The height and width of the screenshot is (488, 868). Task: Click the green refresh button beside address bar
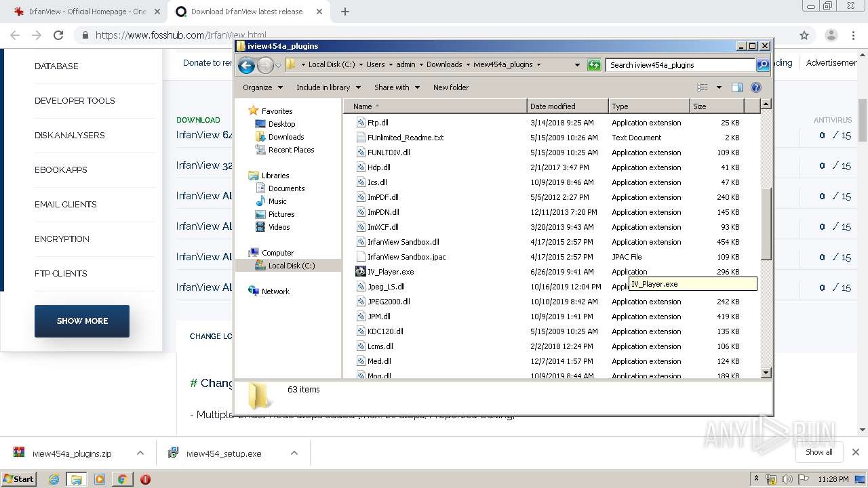click(594, 65)
